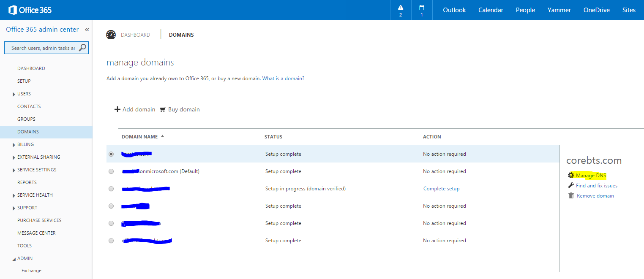Click the DASHBOARD breadcrumb link

tap(135, 35)
